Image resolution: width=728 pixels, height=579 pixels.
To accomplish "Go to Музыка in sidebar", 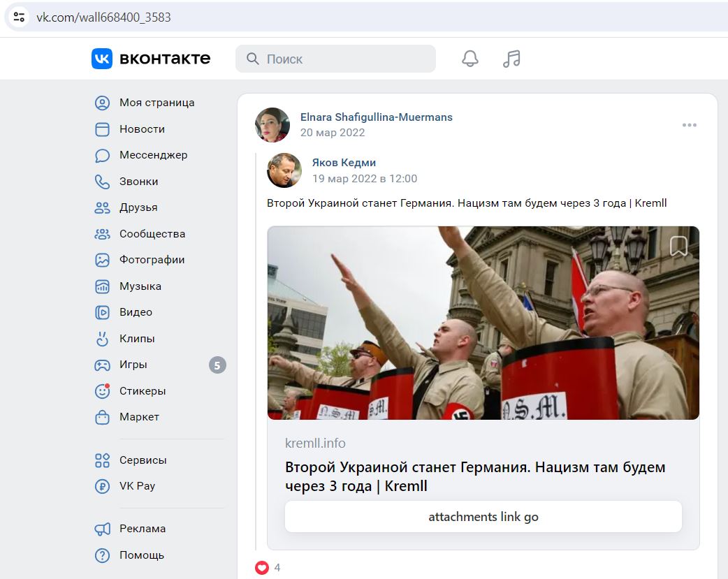I will (x=140, y=286).
